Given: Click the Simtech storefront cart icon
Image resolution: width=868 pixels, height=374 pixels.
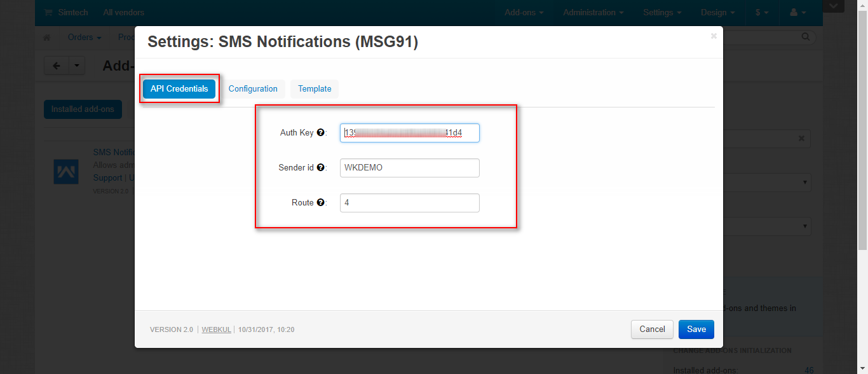Looking at the screenshot, I should 48,13.
